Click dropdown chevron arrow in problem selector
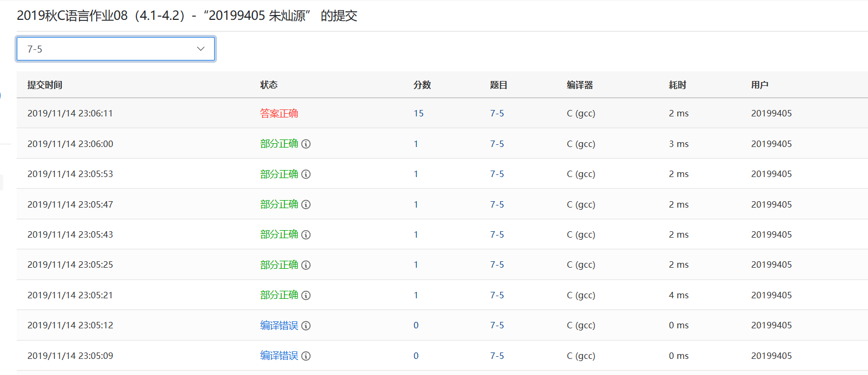 [201, 49]
